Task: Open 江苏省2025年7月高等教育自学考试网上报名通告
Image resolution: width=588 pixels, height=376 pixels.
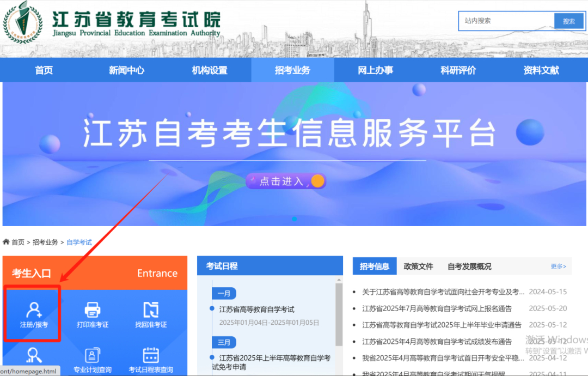Action: pyautogui.click(x=437, y=308)
